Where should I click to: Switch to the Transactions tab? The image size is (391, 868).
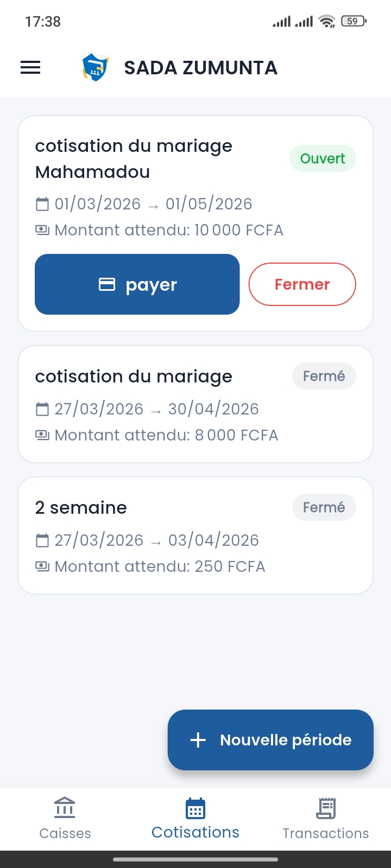(x=326, y=819)
